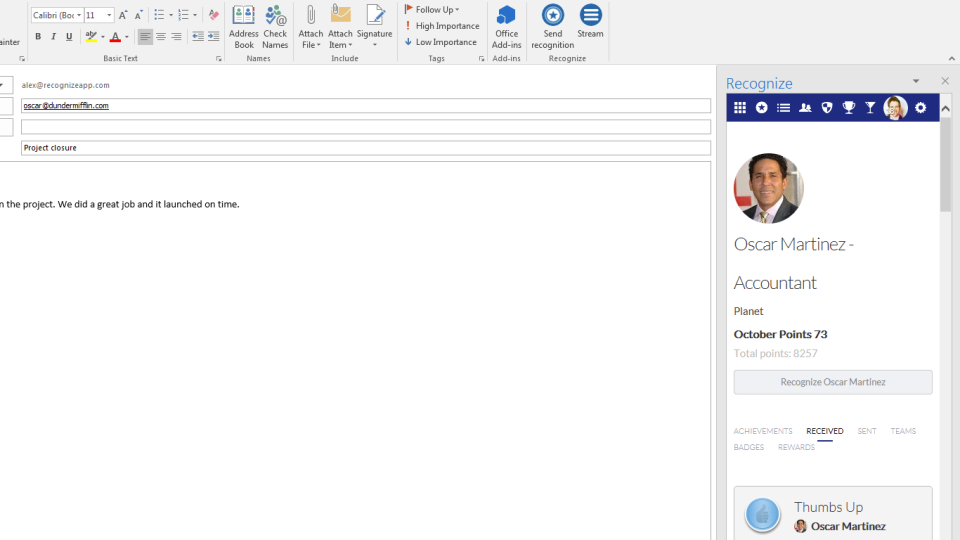Switch to Sent tab

[x=867, y=431]
